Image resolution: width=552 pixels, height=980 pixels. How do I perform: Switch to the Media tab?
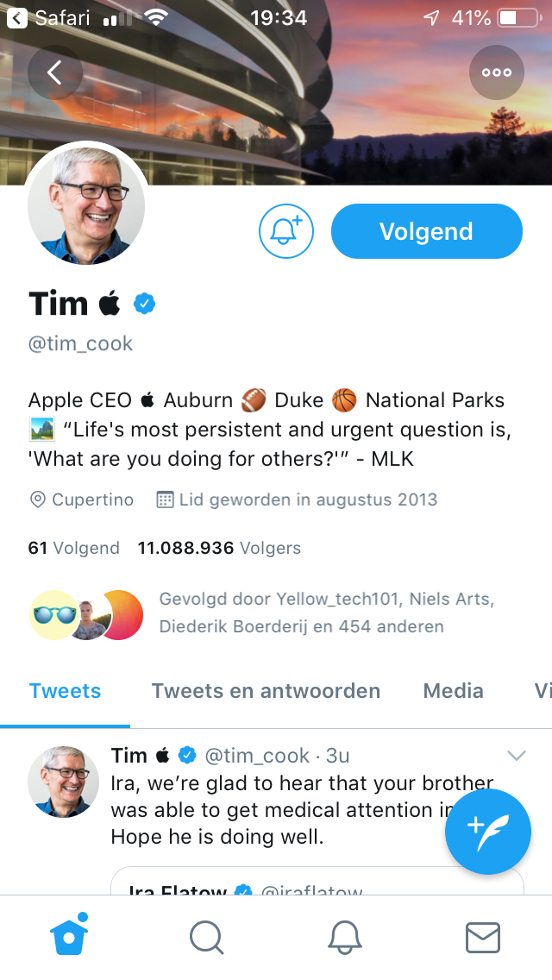(453, 690)
